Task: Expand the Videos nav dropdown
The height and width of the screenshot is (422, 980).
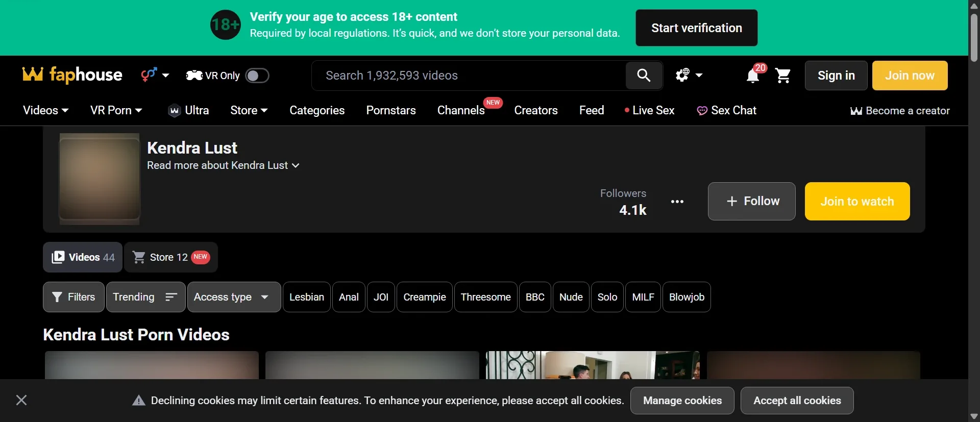Action: [45, 110]
